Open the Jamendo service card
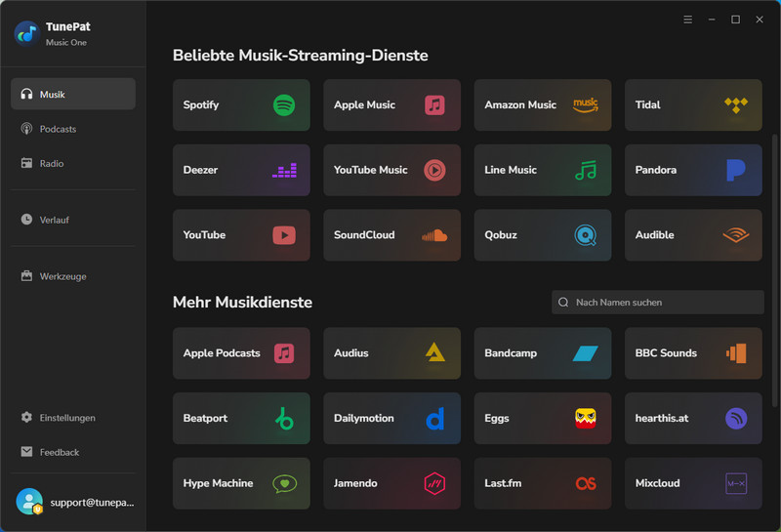 click(392, 484)
